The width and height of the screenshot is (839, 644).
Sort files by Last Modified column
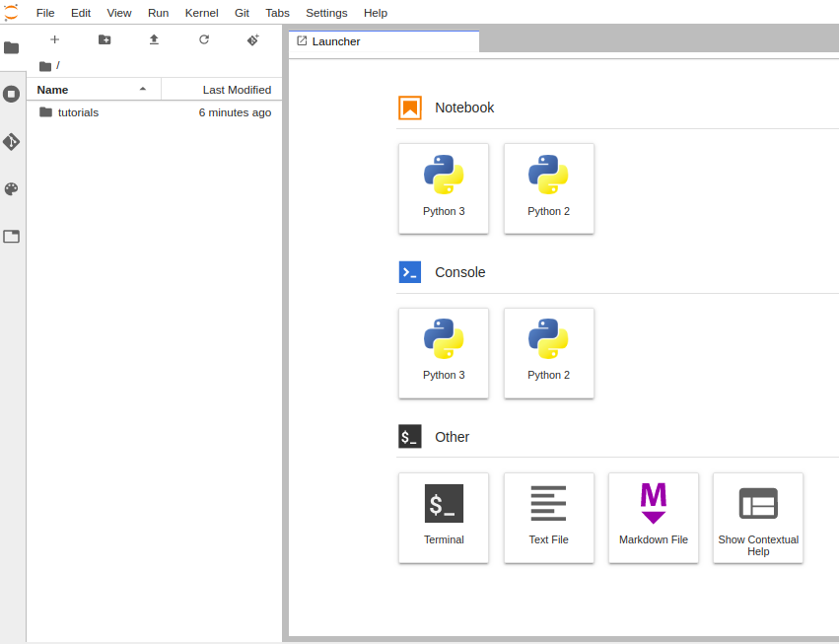(222, 90)
